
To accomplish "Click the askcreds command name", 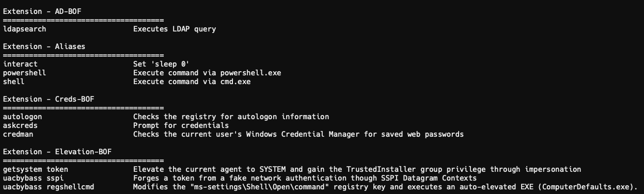I will coord(21,125).
